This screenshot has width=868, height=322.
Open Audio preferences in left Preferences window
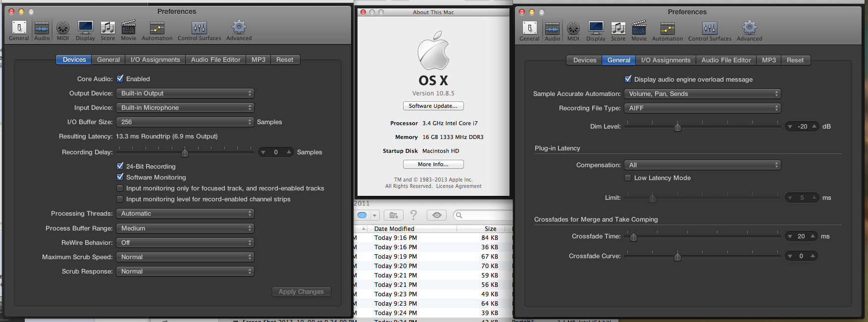(42, 30)
